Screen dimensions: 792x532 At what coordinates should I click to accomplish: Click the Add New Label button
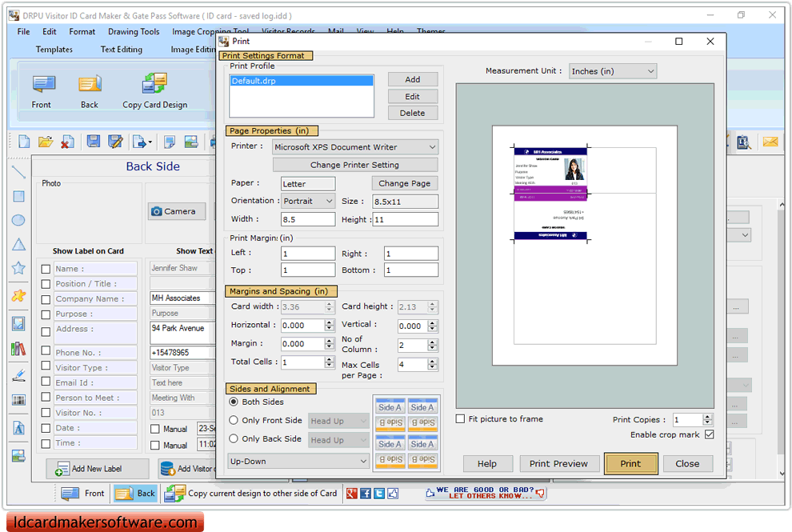[97, 468]
